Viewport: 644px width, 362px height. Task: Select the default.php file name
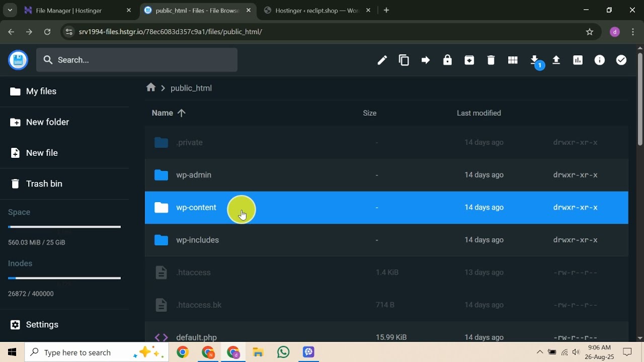196,337
